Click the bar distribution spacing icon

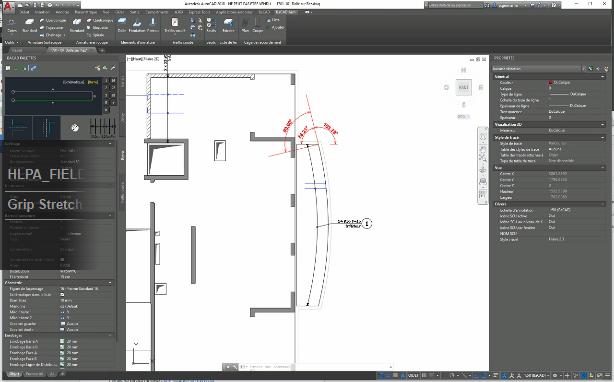(x=103, y=128)
